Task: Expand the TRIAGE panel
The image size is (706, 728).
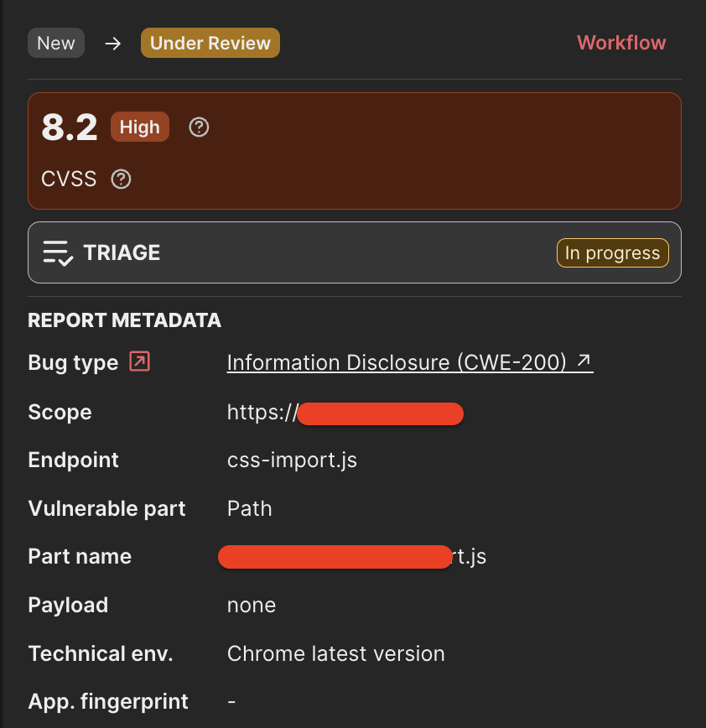Action: pyautogui.click(x=355, y=252)
